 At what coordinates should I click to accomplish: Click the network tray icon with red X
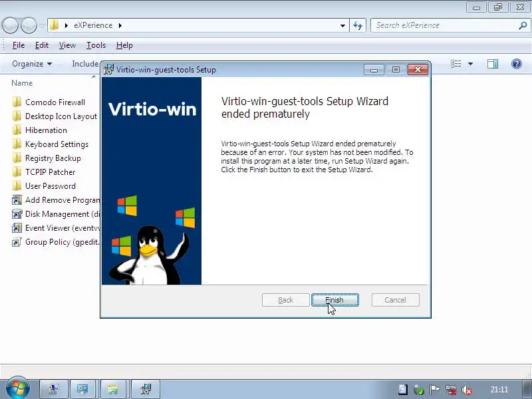[x=451, y=390]
